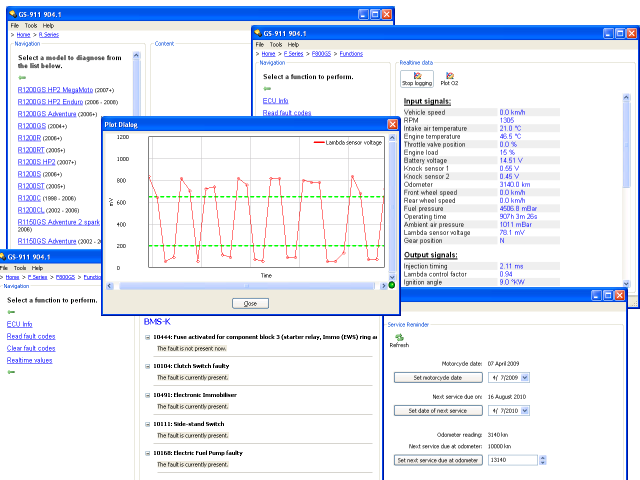The image size is (640, 480).
Task: Click Clear fault codes link
Action: pos(31,348)
